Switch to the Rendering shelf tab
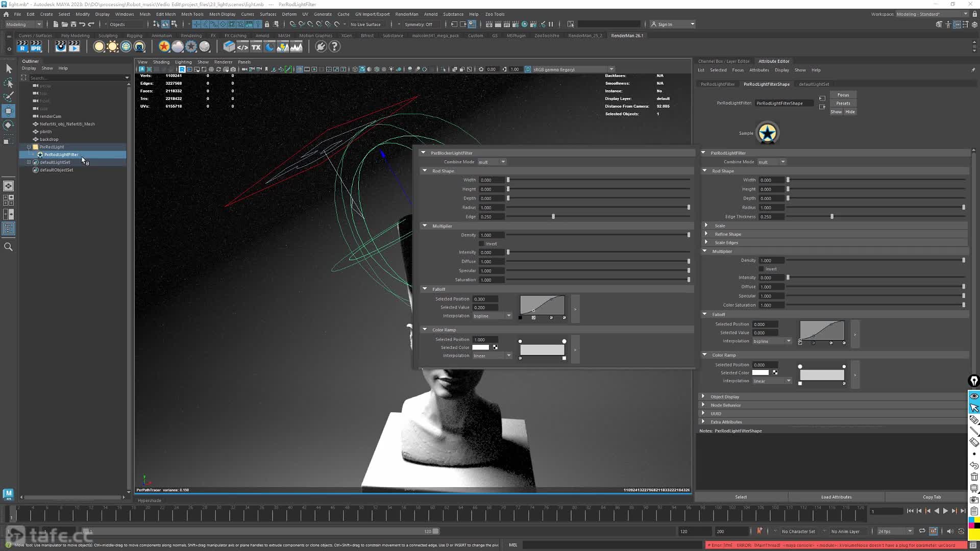This screenshot has height=551, width=980. point(191,36)
